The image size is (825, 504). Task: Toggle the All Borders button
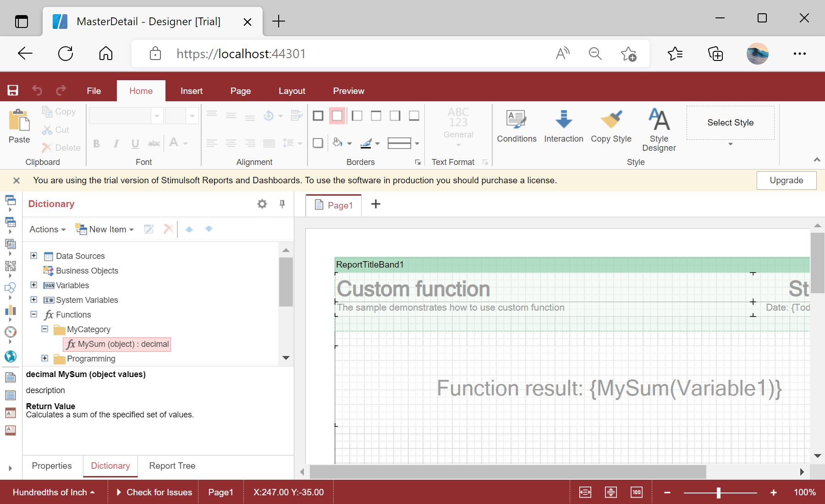(x=318, y=116)
